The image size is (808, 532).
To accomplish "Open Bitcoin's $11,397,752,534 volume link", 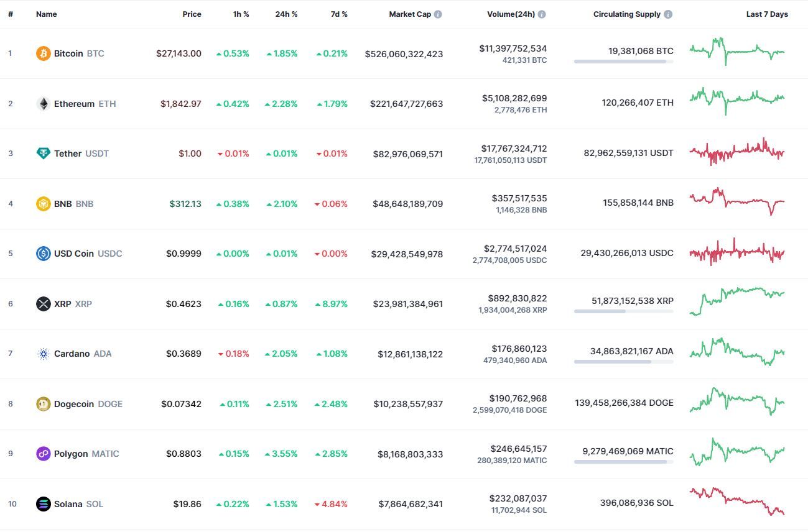I will point(514,48).
